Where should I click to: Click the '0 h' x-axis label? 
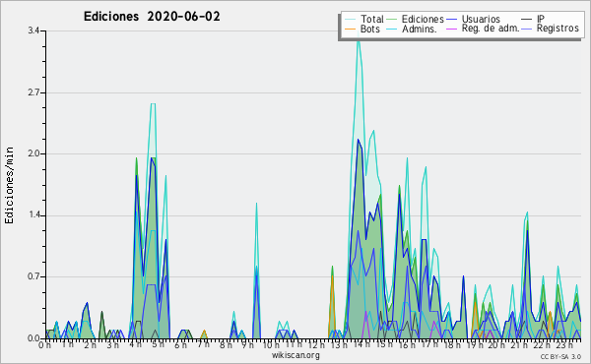pos(44,344)
